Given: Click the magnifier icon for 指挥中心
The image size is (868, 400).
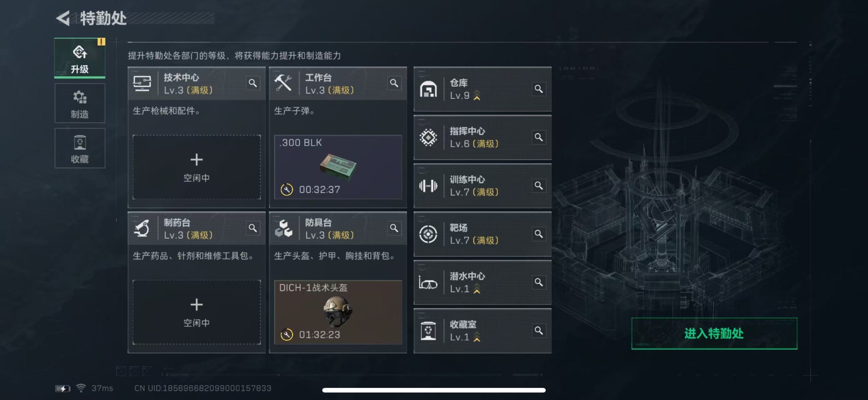Looking at the screenshot, I should (x=538, y=137).
